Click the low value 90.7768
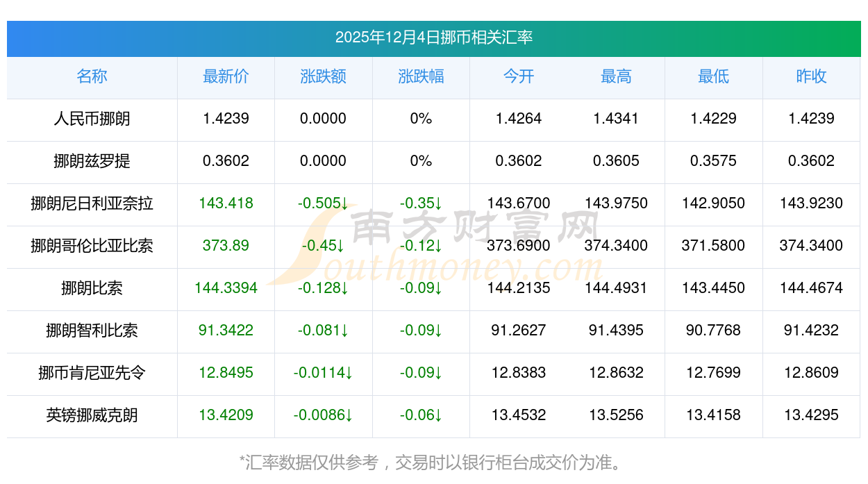Screen dimensions: 868x484 click(714, 331)
